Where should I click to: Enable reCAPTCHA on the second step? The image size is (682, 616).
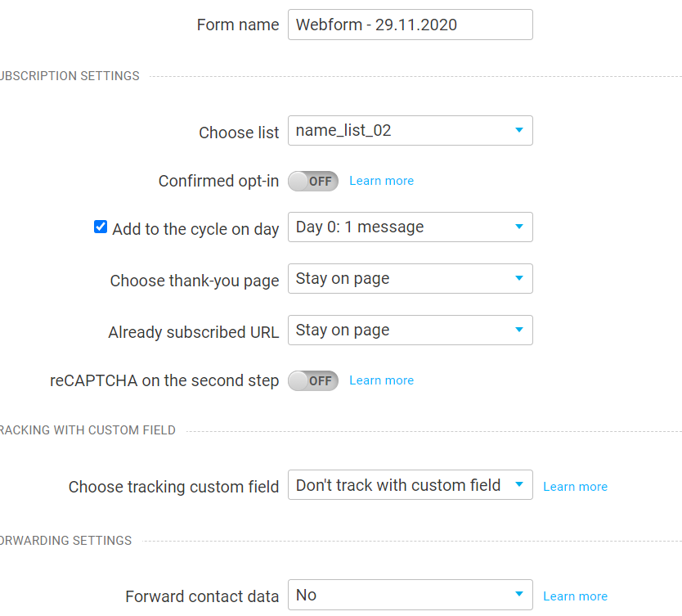pyautogui.click(x=313, y=380)
